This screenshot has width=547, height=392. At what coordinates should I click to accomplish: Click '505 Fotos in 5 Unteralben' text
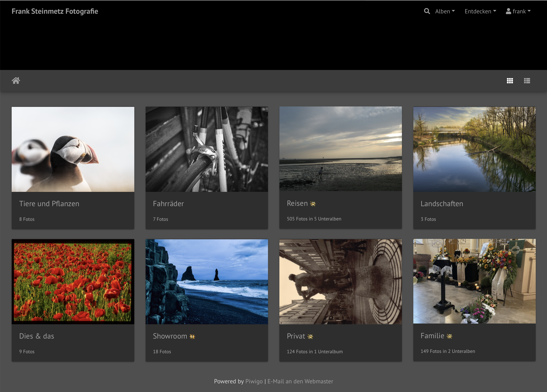click(314, 219)
